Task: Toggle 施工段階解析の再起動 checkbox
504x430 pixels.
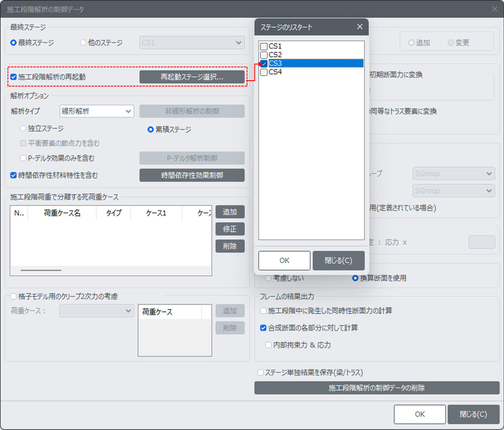Action: tap(14, 77)
